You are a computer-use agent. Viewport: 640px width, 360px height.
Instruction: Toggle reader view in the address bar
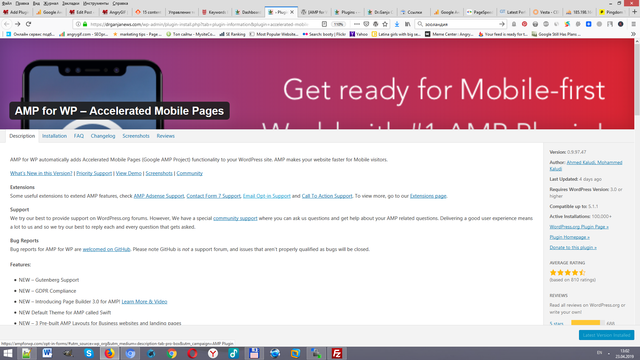[324, 24]
